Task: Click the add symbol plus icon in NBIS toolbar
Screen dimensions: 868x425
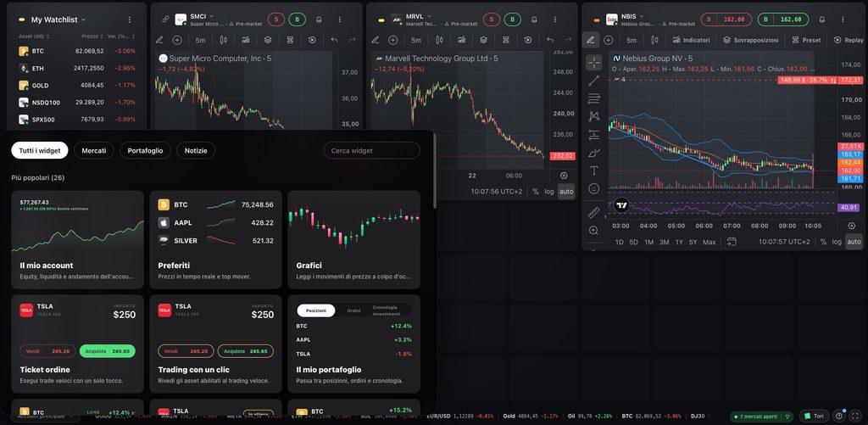Action: pyautogui.click(x=609, y=40)
